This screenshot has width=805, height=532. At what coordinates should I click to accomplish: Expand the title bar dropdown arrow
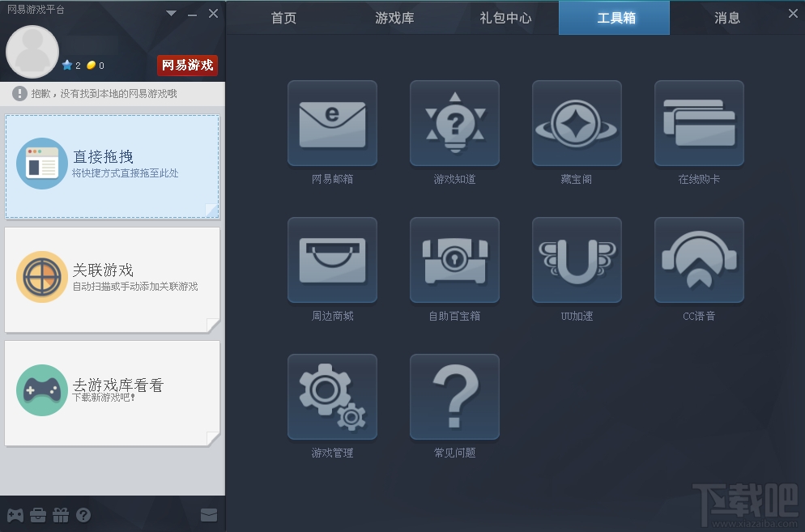(171, 13)
